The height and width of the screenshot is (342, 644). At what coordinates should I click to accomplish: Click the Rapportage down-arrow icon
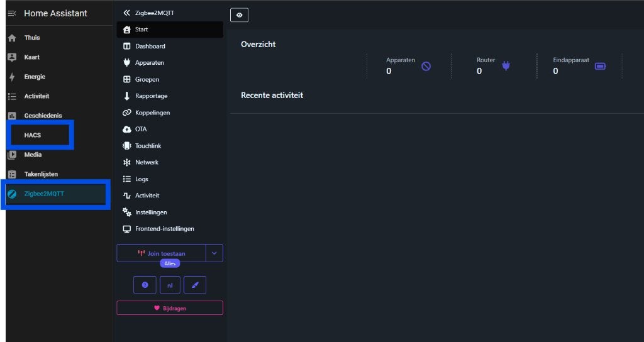click(x=127, y=96)
